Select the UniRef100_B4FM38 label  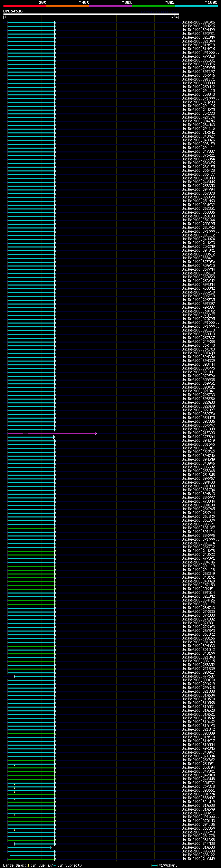(x=198, y=844)
